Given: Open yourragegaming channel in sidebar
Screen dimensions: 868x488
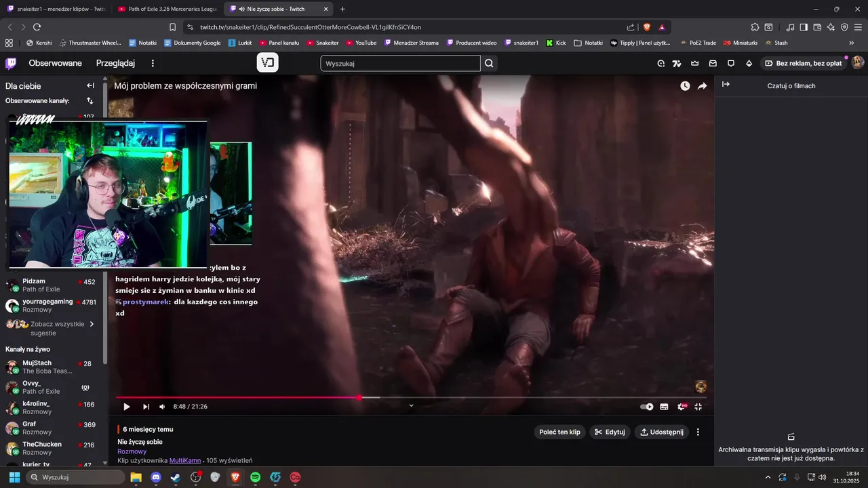Looking at the screenshot, I should [x=51, y=305].
